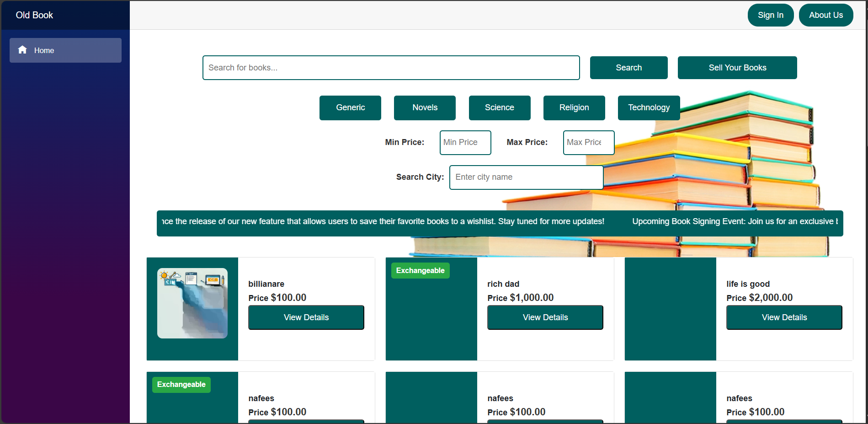The height and width of the screenshot is (424, 868).
Task: Click the Enter city name field
Action: 527,177
